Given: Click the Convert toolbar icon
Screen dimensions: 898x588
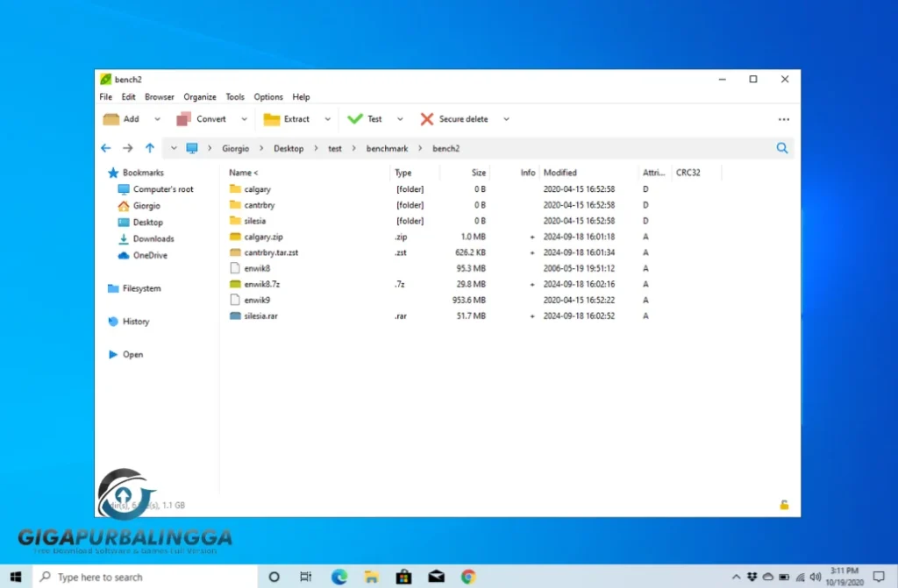Looking at the screenshot, I should [183, 119].
